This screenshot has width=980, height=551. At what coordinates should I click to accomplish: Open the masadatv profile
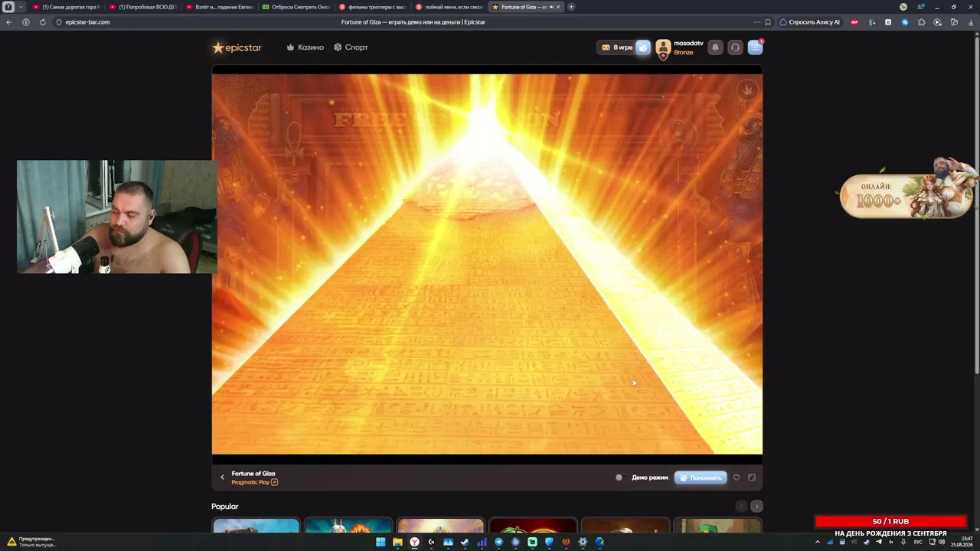pyautogui.click(x=680, y=47)
